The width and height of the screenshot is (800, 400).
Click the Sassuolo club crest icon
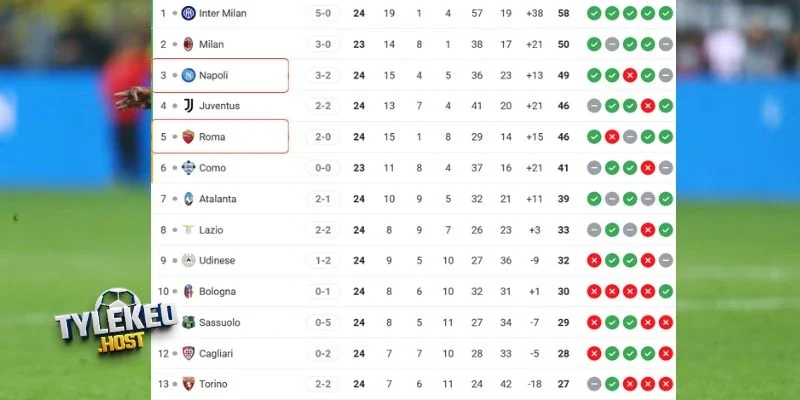coord(188,322)
